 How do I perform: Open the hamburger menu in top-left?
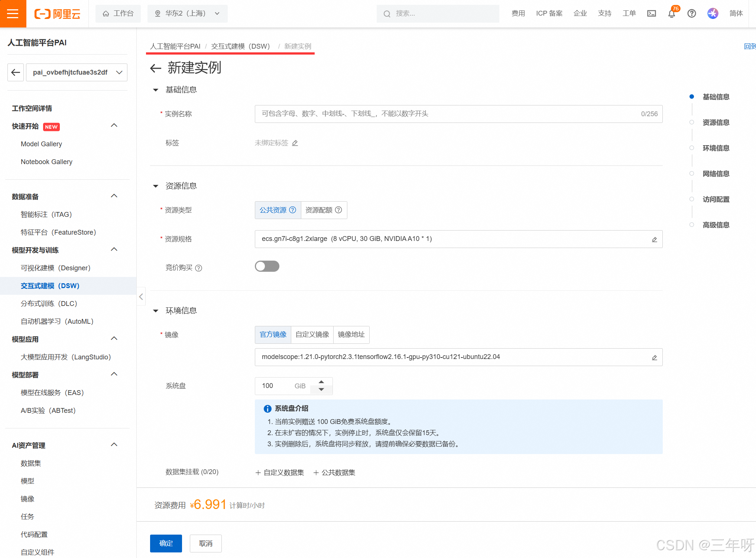pyautogui.click(x=13, y=14)
